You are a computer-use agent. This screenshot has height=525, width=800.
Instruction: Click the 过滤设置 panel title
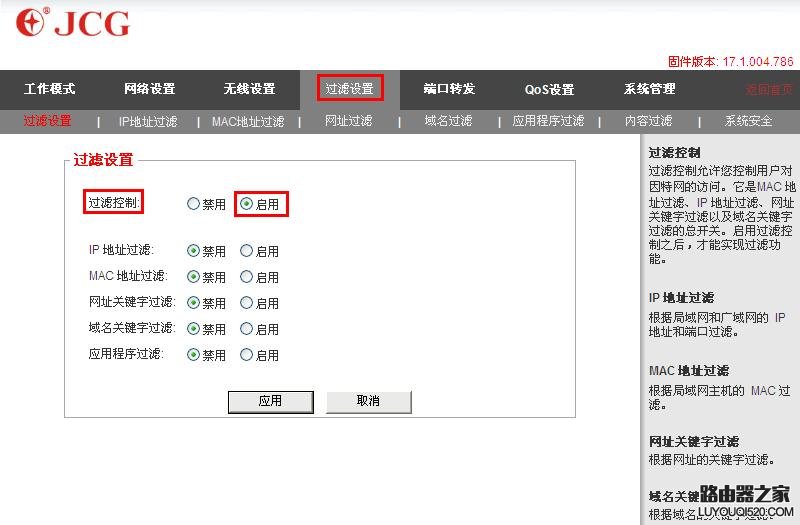coord(103,160)
